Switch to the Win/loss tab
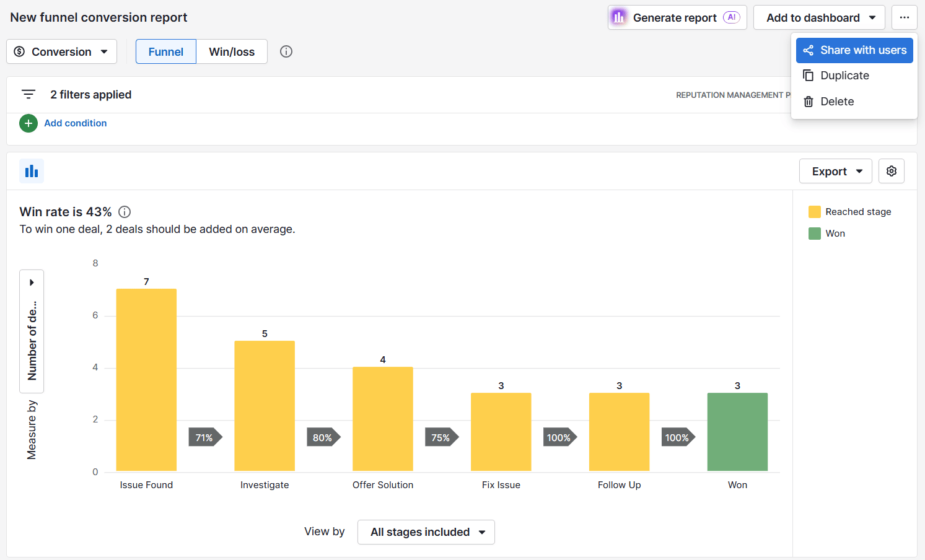The height and width of the screenshot is (560, 925). [x=232, y=51]
